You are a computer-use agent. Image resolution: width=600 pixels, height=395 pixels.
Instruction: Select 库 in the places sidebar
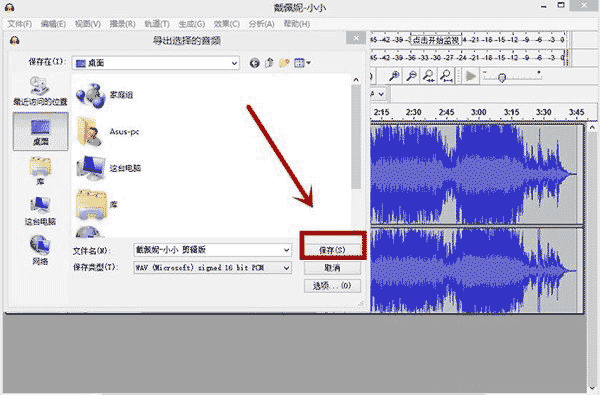[x=40, y=171]
